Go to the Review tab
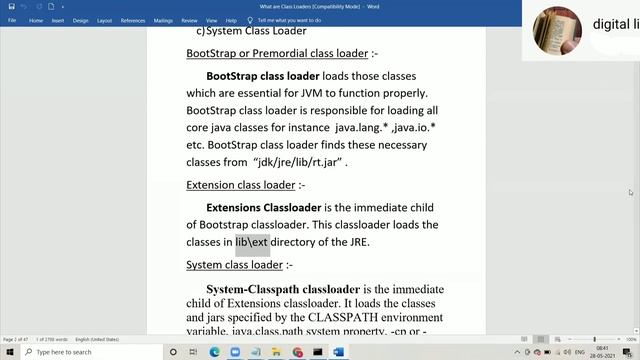This screenshot has height=360, width=640. coord(189,20)
